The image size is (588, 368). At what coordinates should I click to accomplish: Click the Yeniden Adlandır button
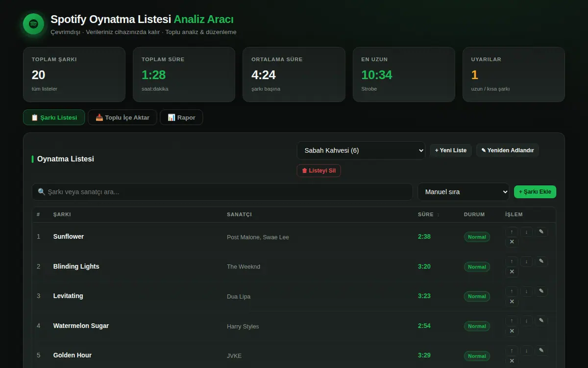pyautogui.click(x=508, y=150)
